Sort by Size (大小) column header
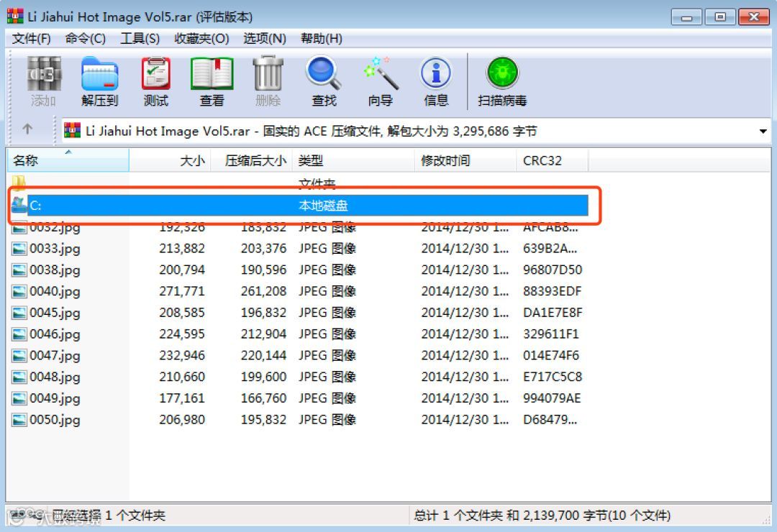 tap(170, 160)
